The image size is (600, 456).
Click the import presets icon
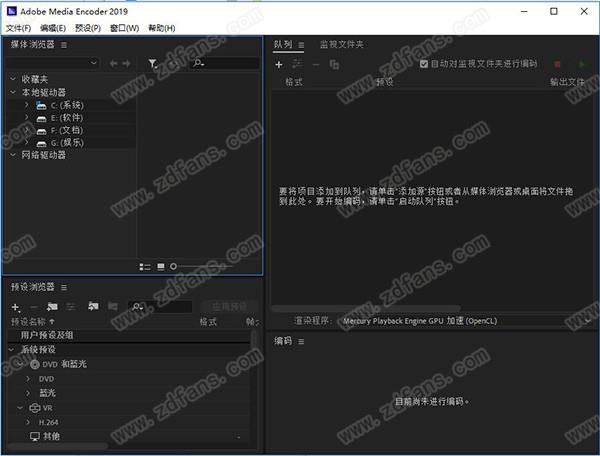(93, 306)
